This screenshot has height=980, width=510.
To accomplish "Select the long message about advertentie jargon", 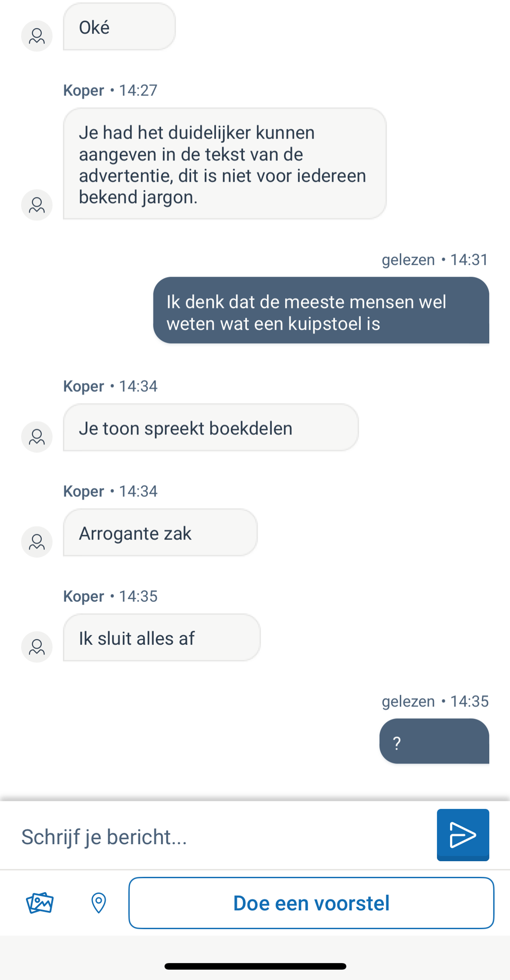I will pos(224,164).
